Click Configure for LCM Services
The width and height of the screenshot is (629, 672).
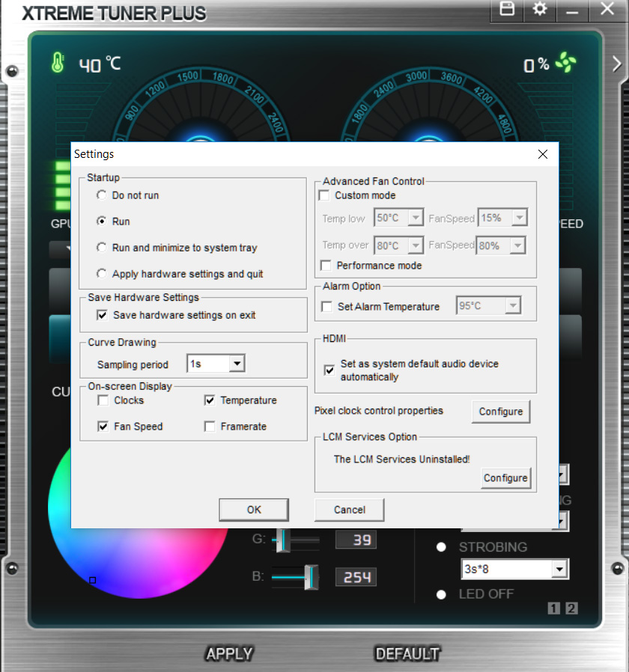(505, 478)
